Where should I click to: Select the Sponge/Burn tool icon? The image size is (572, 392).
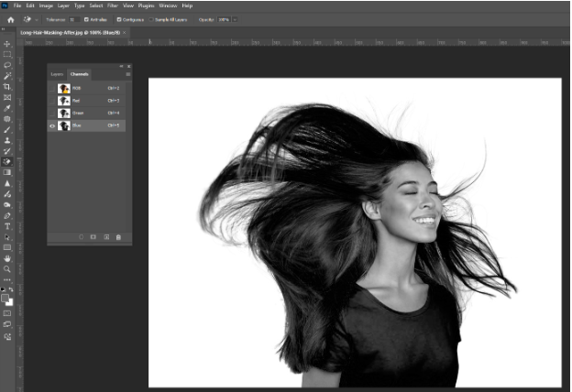click(x=7, y=205)
